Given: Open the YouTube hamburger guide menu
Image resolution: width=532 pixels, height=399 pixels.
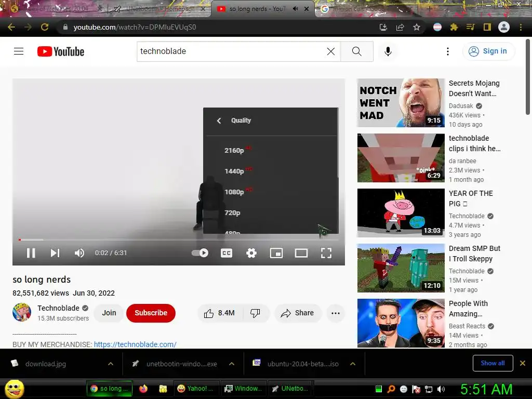Looking at the screenshot, I should click(19, 51).
